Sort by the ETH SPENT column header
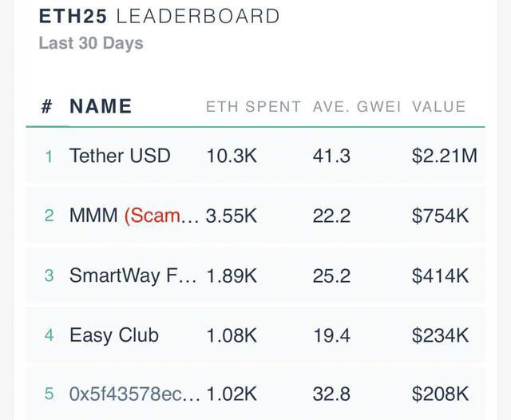511x420 pixels. tap(253, 107)
